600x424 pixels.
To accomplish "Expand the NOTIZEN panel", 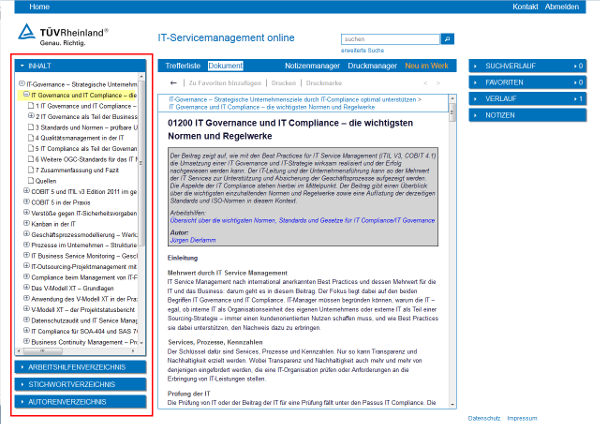I will 527,115.
